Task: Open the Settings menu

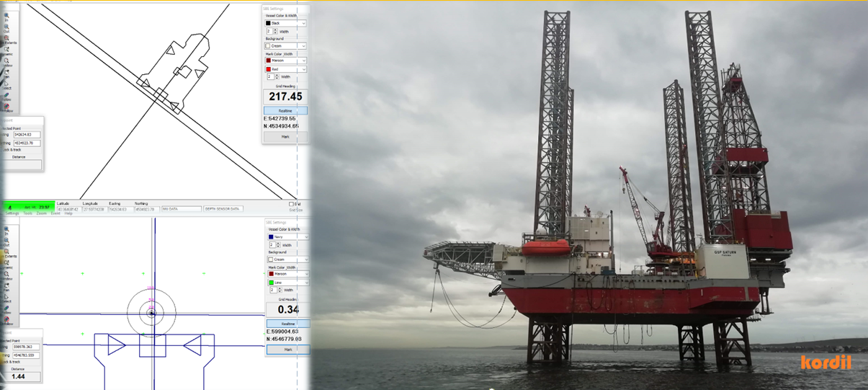Action: point(12,213)
